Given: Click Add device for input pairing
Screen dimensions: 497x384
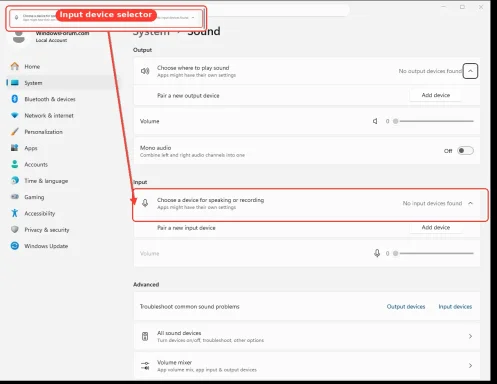Looking at the screenshot, I should 436,227.
